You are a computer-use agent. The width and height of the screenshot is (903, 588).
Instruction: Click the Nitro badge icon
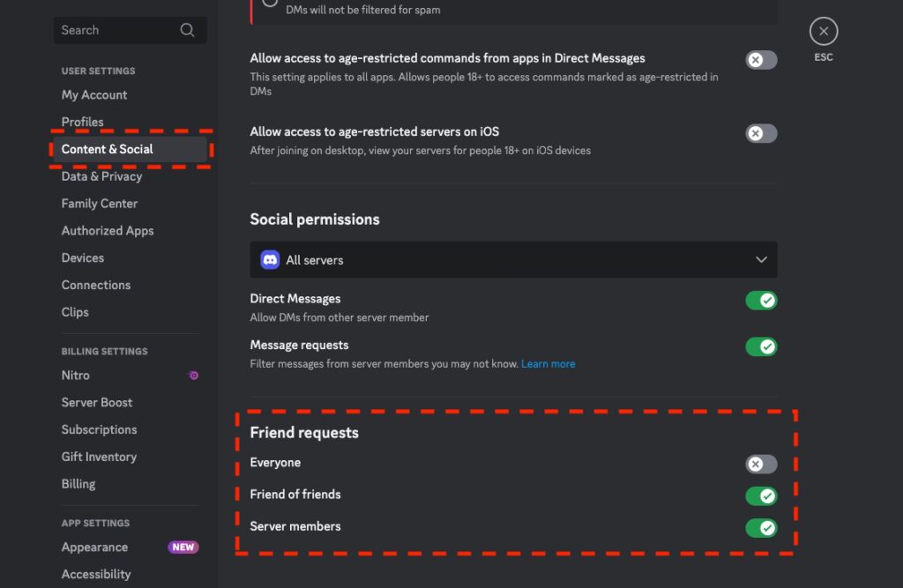192,376
